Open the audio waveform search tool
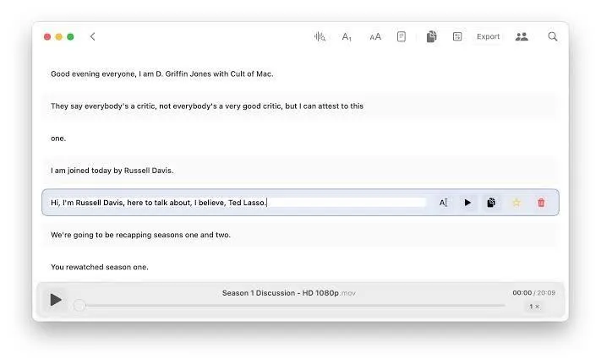Viewport: 601px width, 364px height. [x=320, y=37]
